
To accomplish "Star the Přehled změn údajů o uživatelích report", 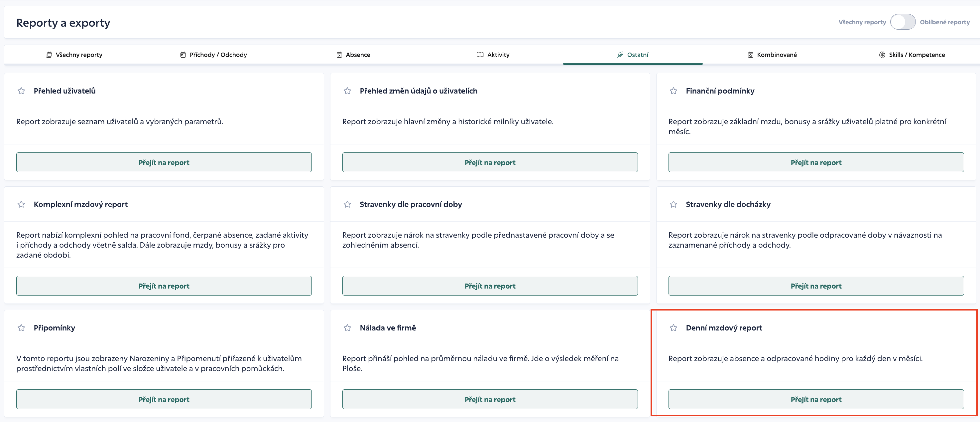I will (347, 91).
